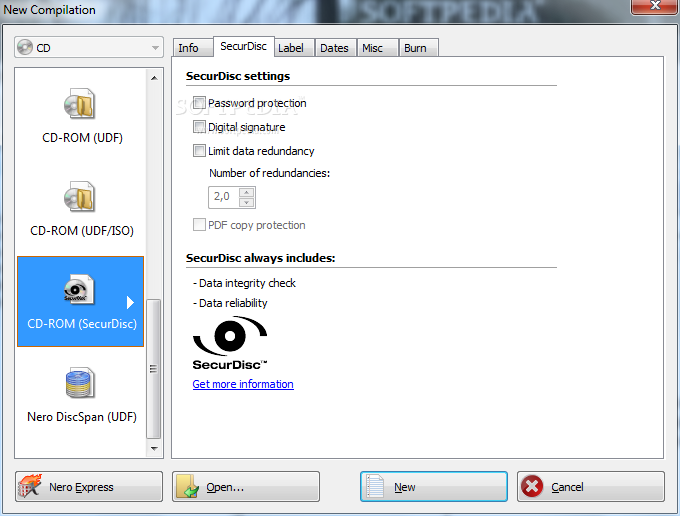Launch Nero Express
The height and width of the screenshot is (516, 680).
[x=89, y=487]
